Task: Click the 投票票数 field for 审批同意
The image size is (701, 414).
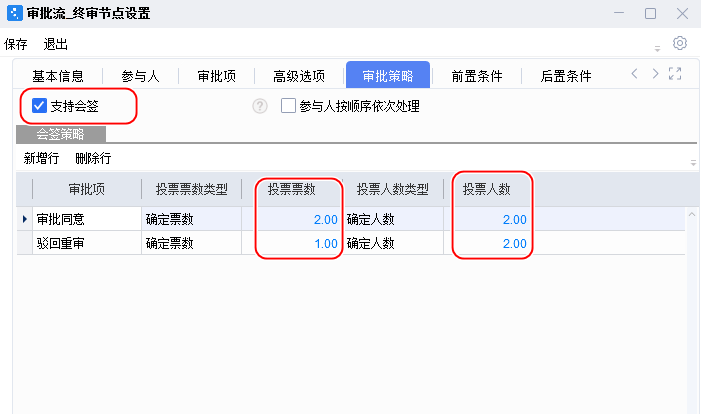Action: tap(299, 219)
